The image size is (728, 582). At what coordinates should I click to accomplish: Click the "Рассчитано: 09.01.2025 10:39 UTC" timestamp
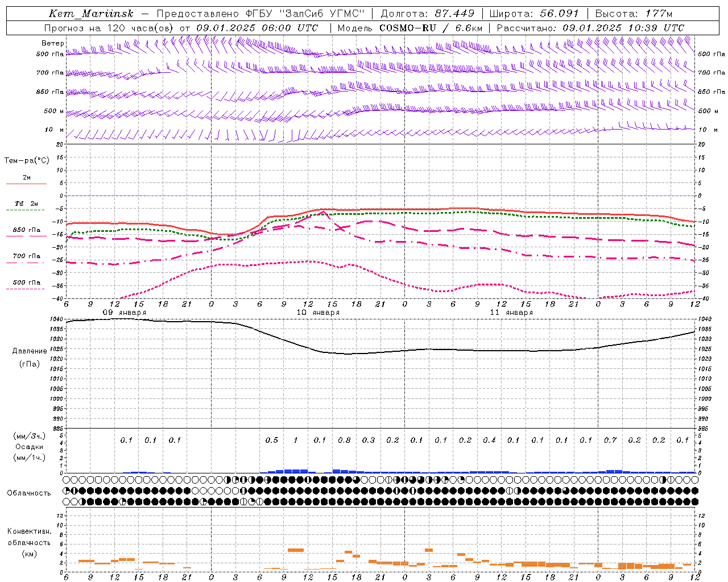click(x=590, y=28)
